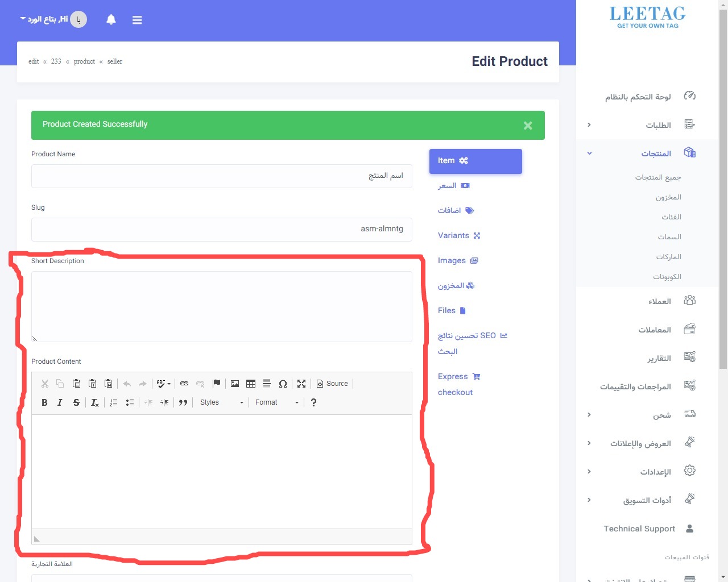
Task: Select the Insert Horizontal Line icon
Action: (x=267, y=383)
